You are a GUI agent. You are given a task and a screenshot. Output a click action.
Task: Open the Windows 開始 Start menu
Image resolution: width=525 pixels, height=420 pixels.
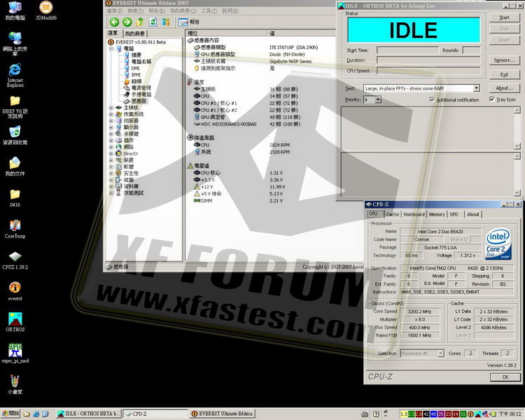(10, 414)
